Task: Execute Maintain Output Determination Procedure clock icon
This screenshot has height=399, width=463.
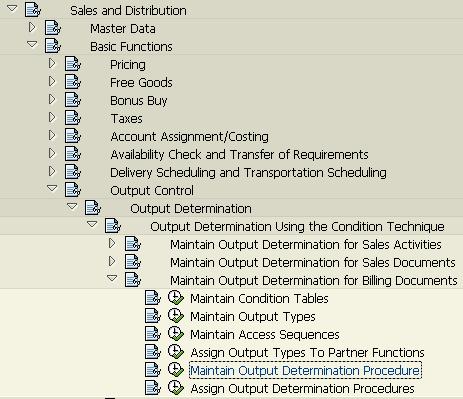Action: tap(175, 370)
